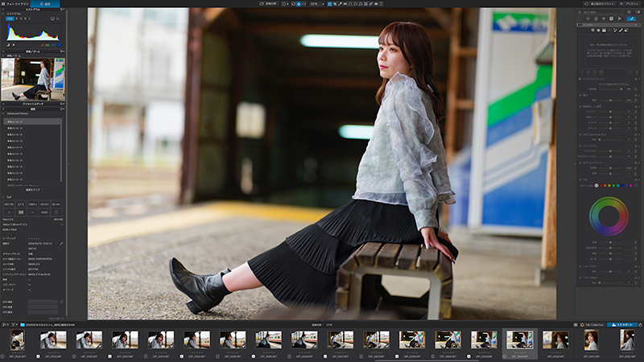This screenshot has width=644, height=362.
Task: Select the Color corrections droplets icon
Action: (x=596, y=19)
